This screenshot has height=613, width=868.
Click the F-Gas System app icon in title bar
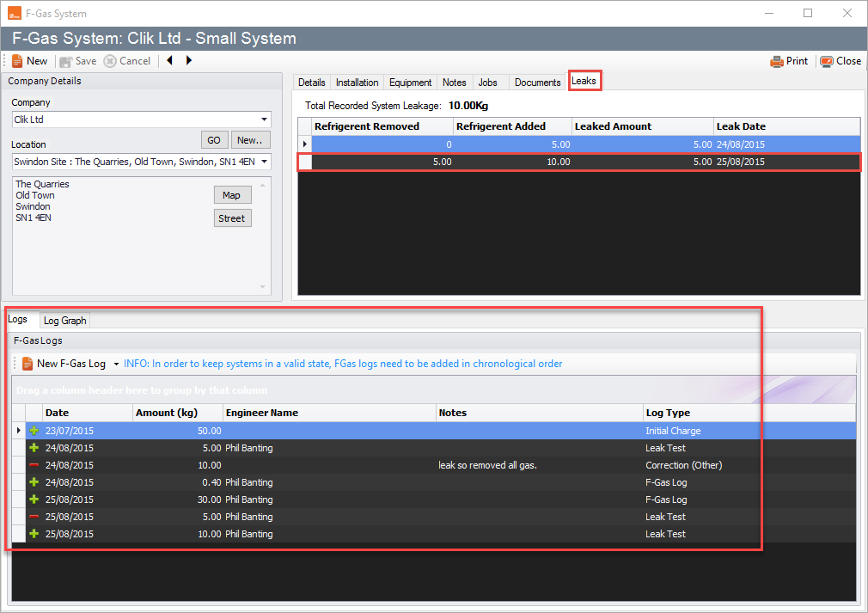click(x=15, y=13)
